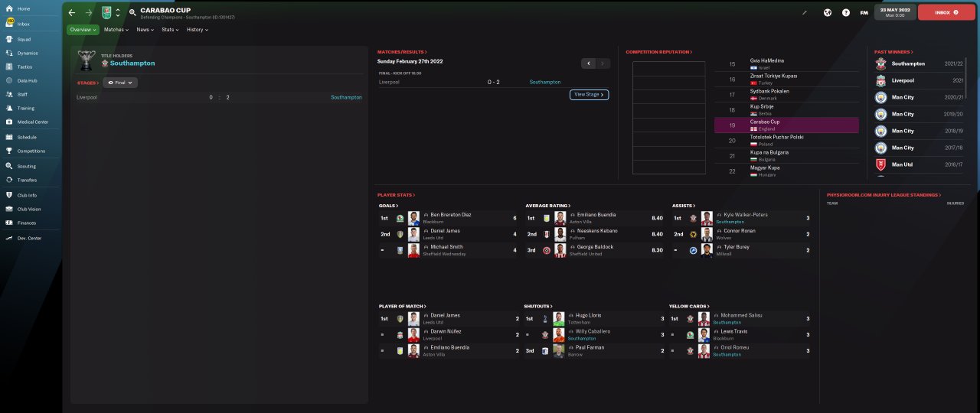Screen dimensions: 980x413
Task: Expand the Assists stat heading
Action: (x=684, y=206)
